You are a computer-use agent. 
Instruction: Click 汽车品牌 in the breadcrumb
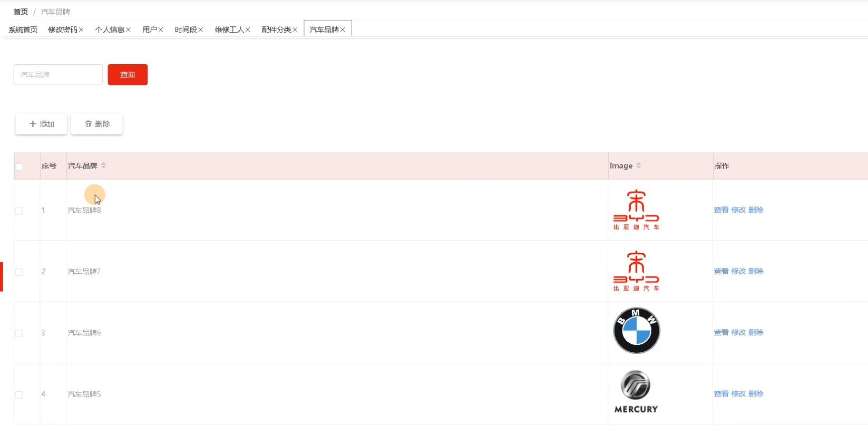pos(55,12)
